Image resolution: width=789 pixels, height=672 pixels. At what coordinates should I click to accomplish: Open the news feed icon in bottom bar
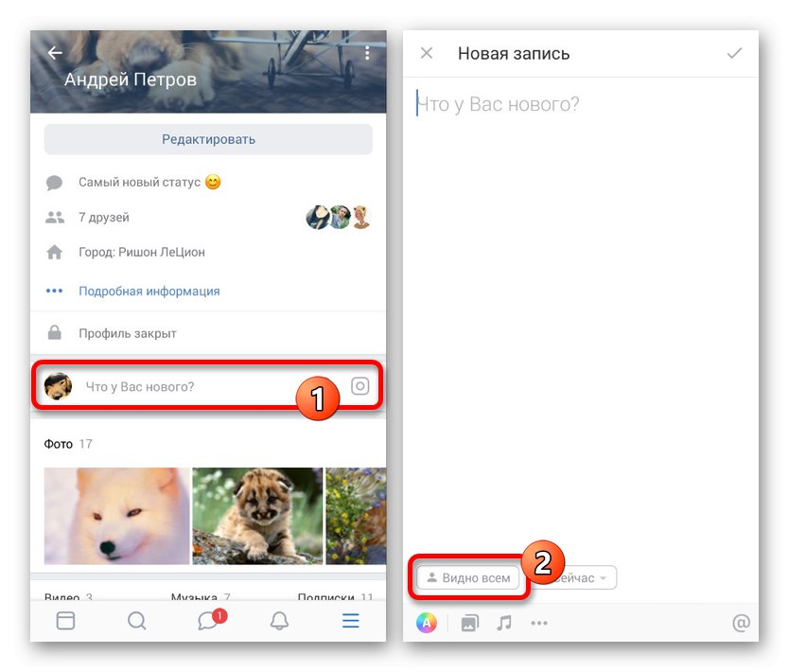(x=65, y=621)
